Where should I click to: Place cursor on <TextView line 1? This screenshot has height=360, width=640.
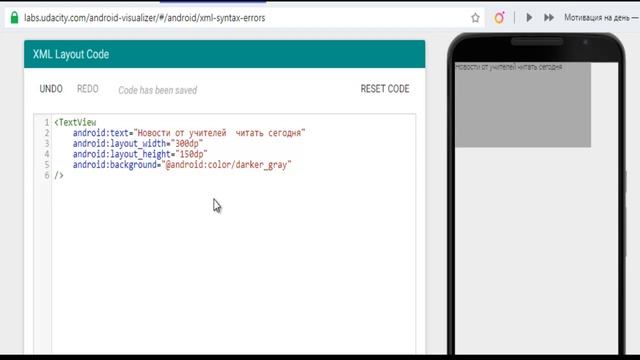[x=76, y=122]
